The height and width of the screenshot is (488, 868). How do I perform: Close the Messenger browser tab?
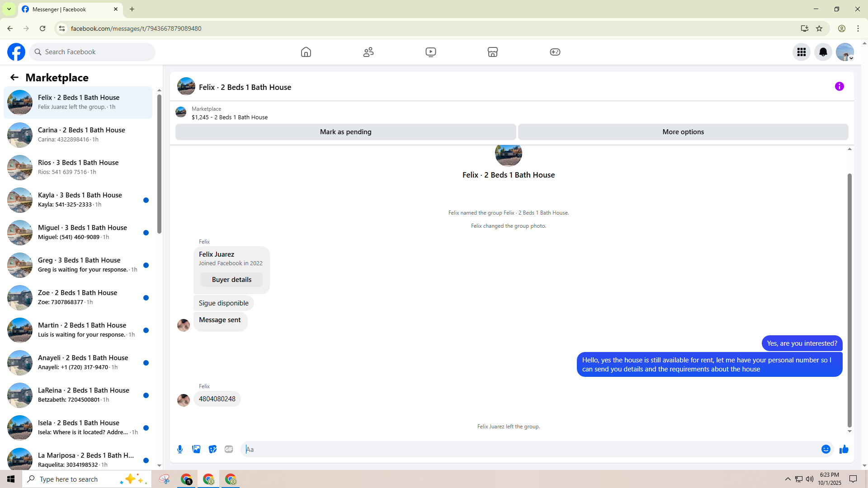(x=116, y=9)
